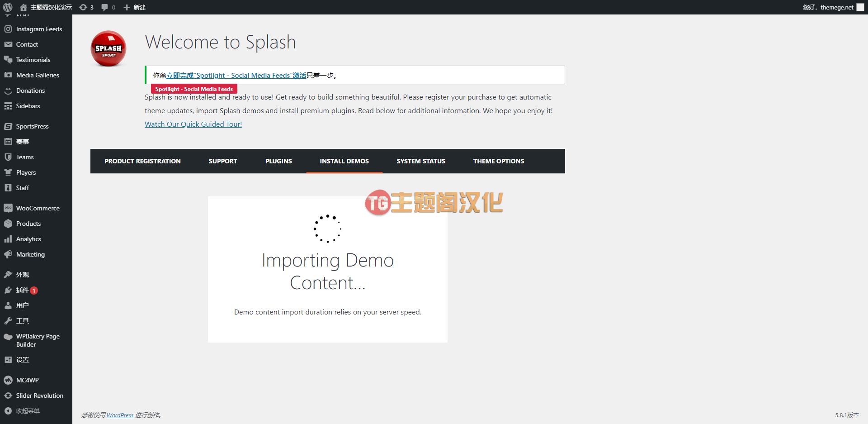Image resolution: width=868 pixels, height=424 pixels.
Task: Click the Splash Sport logo image
Action: pos(108,48)
